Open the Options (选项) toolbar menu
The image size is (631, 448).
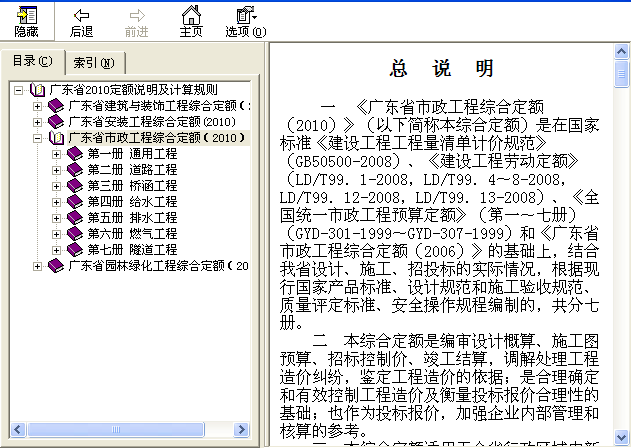[246, 22]
